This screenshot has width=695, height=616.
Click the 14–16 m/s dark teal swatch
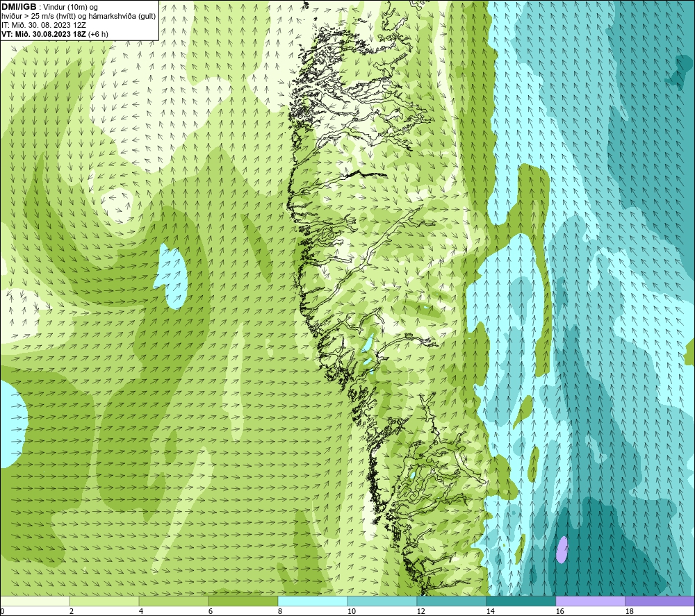pyautogui.click(x=521, y=601)
